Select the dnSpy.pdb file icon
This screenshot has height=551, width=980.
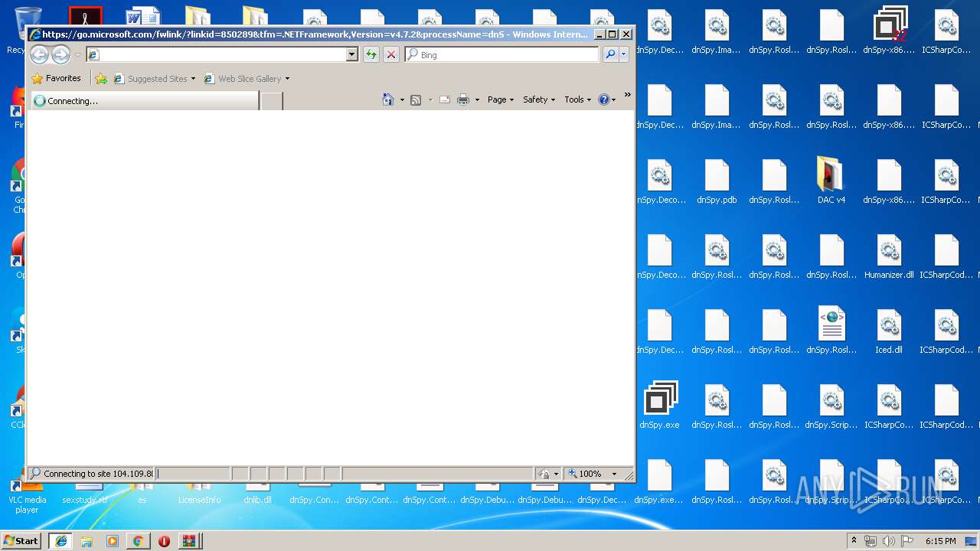click(x=717, y=181)
